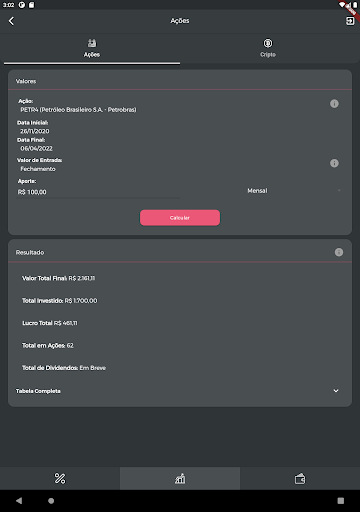Viewport: 360px width, 512px height.
Task: Tap Android home button in system bar
Action: pos(51,501)
